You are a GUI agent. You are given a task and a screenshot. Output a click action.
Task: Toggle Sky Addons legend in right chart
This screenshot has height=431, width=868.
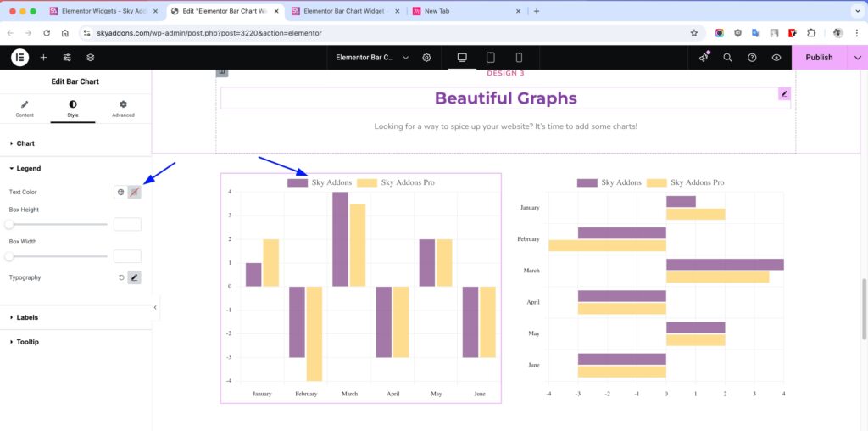click(x=609, y=182)
